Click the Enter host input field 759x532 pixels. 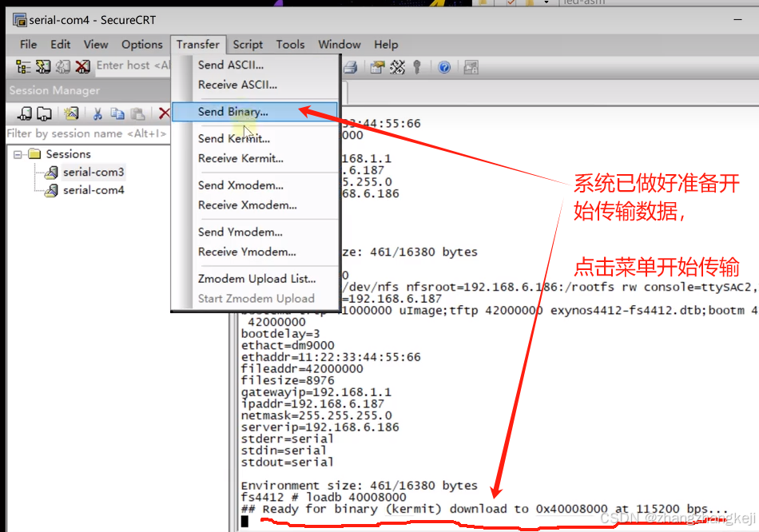[x=133, y=66]
